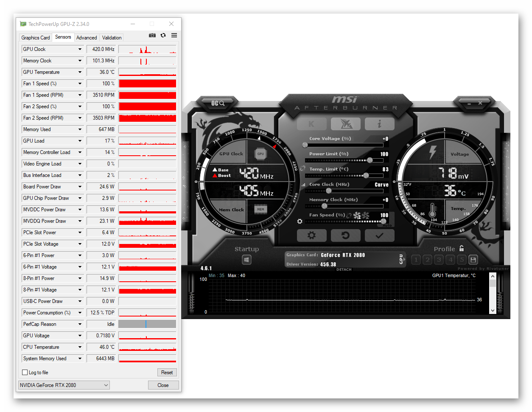Viewport: 532px width, 412px height.
Task: Select profile slot 1
Action: coord(416,259)
